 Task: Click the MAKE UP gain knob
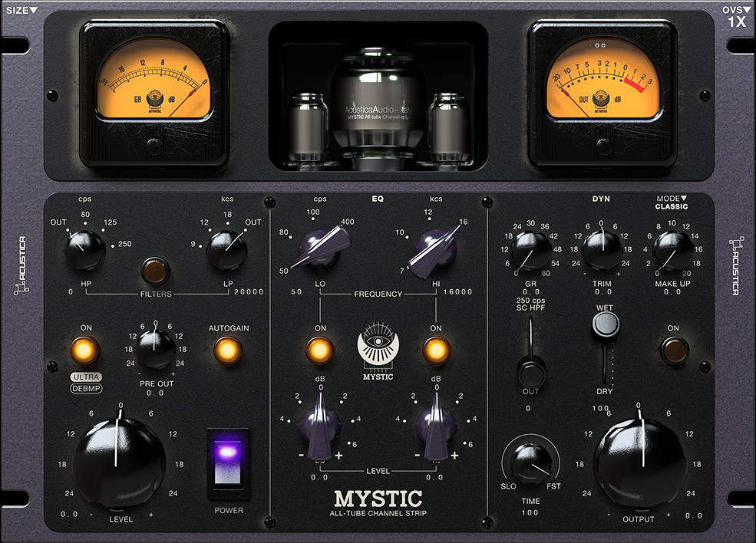point(673,250)
